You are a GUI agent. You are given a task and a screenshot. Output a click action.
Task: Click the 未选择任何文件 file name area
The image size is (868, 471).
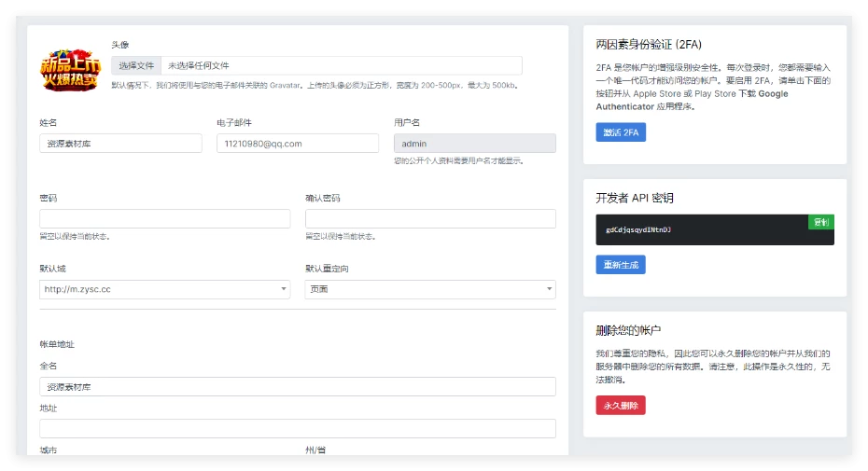coord(341,65)
